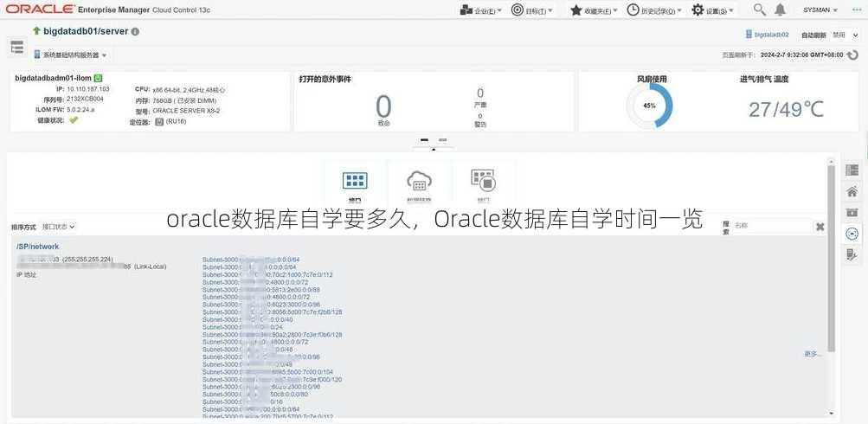Image resolution: width=868 pixels, height=424 pixels.
Task: Open the 设置(S) menu
Action: (x=713, y=10)
